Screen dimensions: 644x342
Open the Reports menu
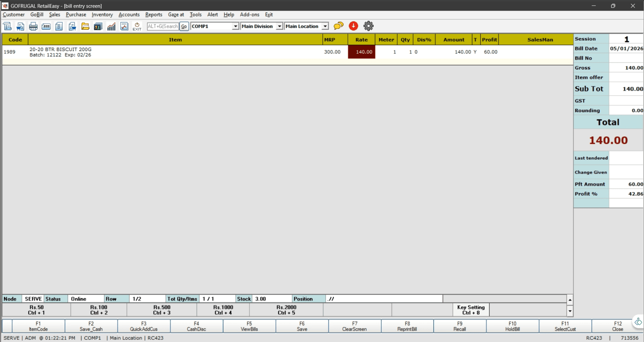pos(154,15)
